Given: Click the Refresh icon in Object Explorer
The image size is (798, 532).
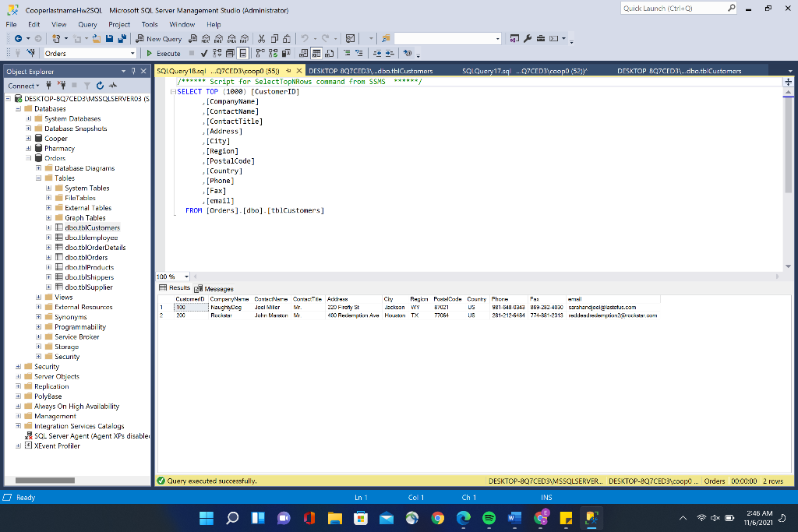Looking at the screenshot, I should [x=100, y=86].
